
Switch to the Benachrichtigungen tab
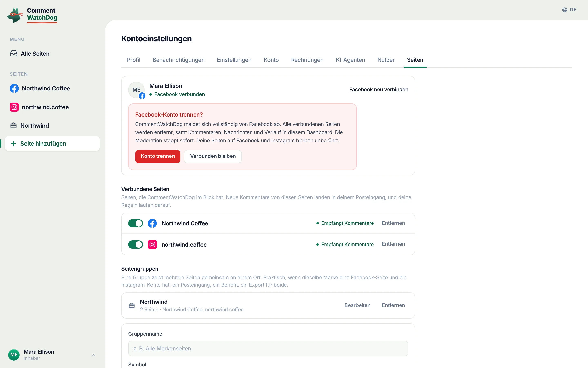179,60
